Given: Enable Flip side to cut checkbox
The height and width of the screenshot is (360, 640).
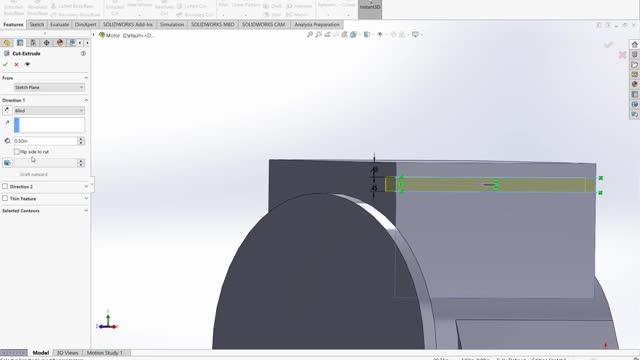Looking at the screenshot, I should [17, 152].
